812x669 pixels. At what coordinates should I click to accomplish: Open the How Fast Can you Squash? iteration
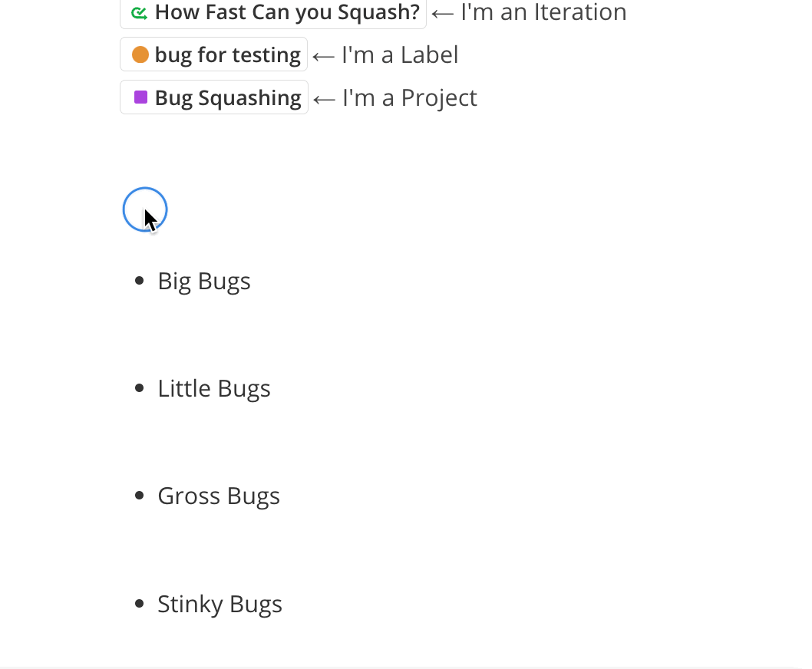click(273, 13)
